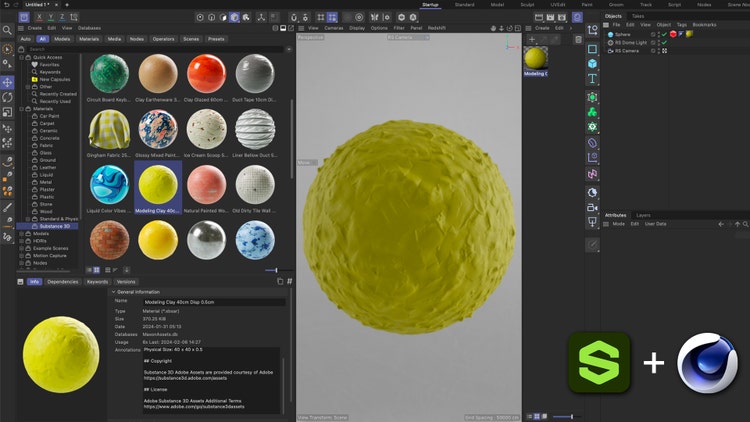The width and height of the screenshot is (750, 422).
Task: Toggle the world coordinate system button
Action: pos(74,17)
